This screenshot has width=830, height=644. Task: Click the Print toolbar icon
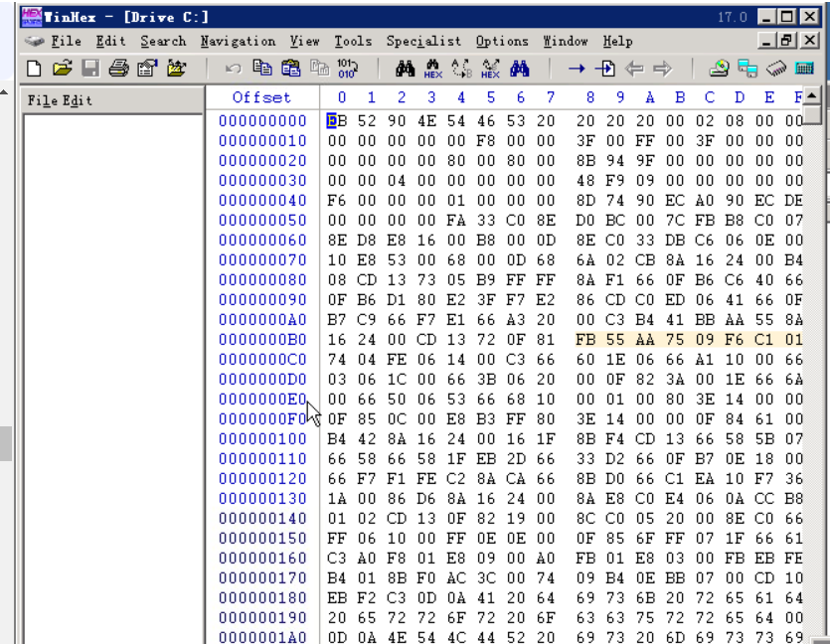click(118, 69)
